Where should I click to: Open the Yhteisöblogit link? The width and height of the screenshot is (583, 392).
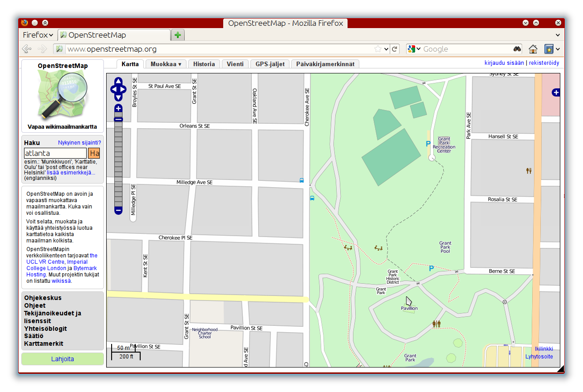[x=45, y=329]
